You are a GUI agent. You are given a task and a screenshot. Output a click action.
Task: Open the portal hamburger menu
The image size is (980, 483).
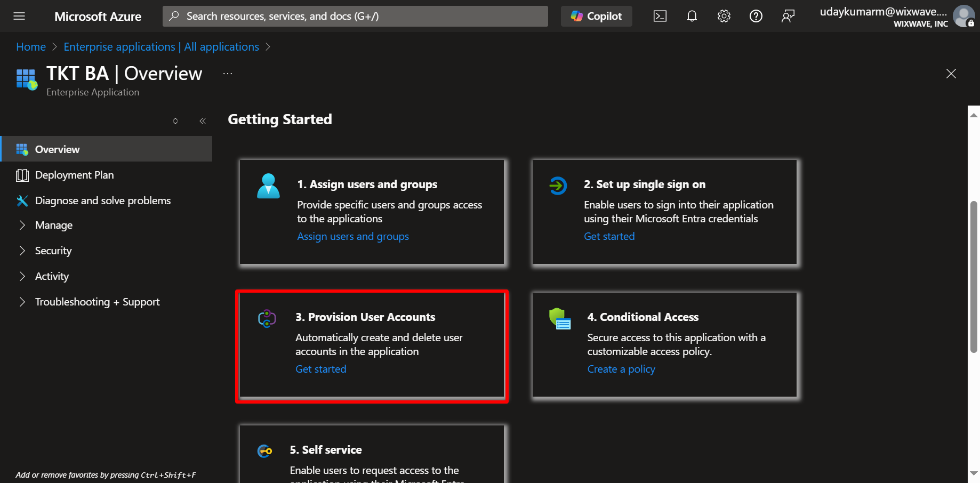(19, 16)
